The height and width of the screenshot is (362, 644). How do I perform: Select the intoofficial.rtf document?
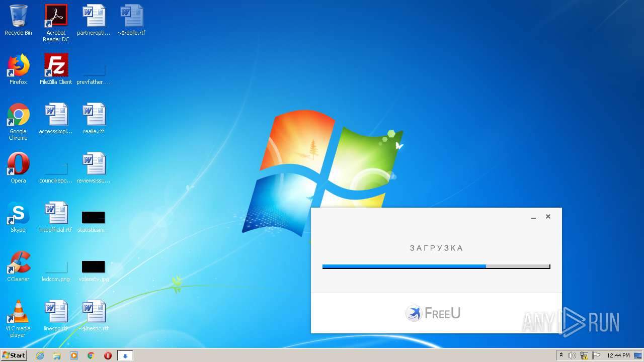(56, 217)
